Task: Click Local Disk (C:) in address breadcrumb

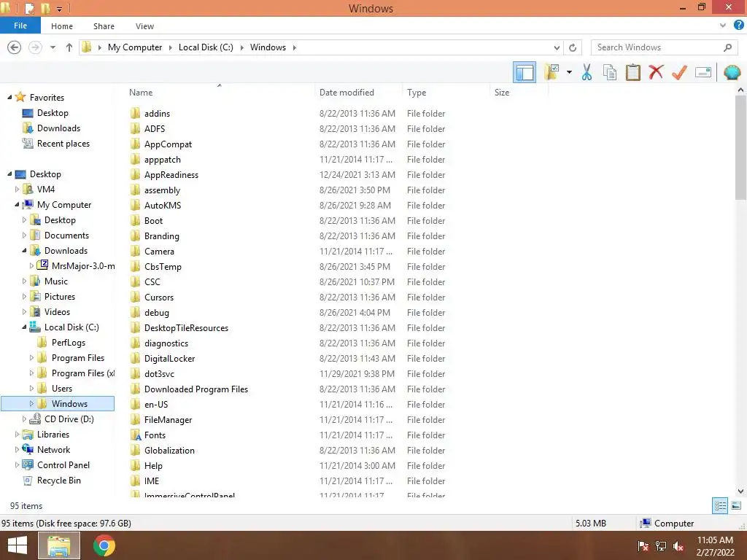Action: [206, 47]
